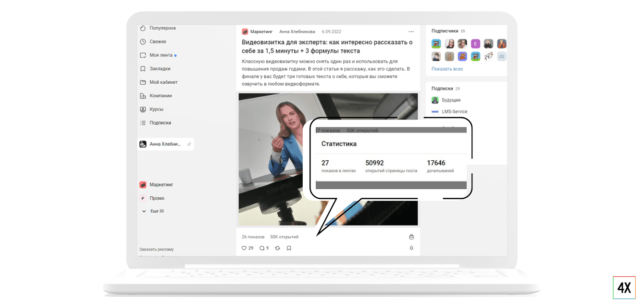The width and height of the screenshot is (644, 308).
Task: Click Маркетинг category tag in post header
Action: point(257,32)
